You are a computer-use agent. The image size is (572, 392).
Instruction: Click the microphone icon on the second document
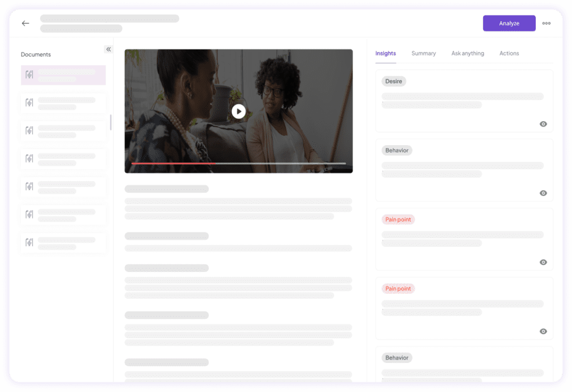click(x=28, y=103)
